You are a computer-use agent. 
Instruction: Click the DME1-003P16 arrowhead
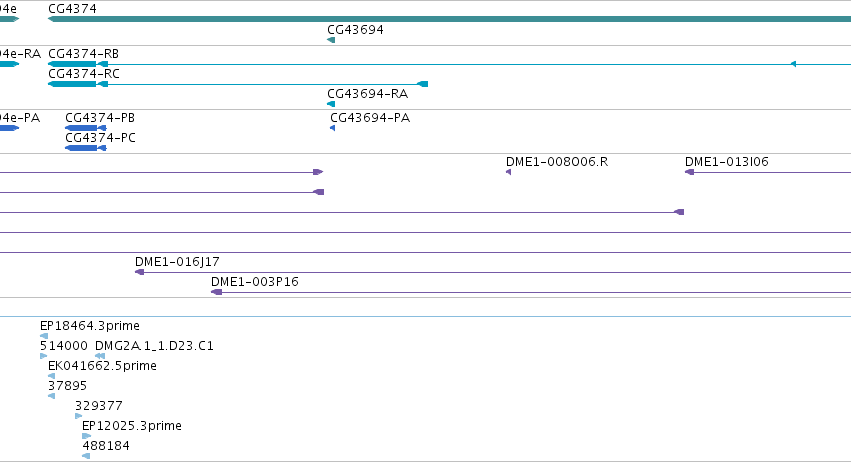coord(217,292)
